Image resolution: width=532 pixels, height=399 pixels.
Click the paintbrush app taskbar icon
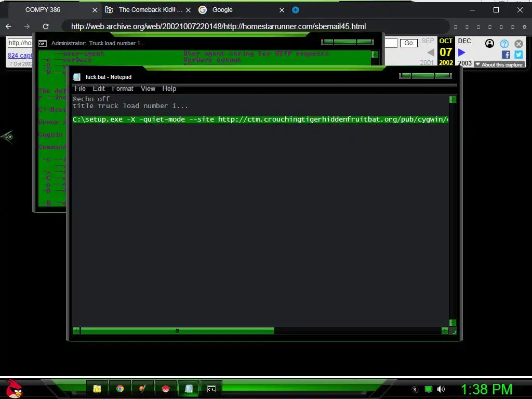[142, 389]
